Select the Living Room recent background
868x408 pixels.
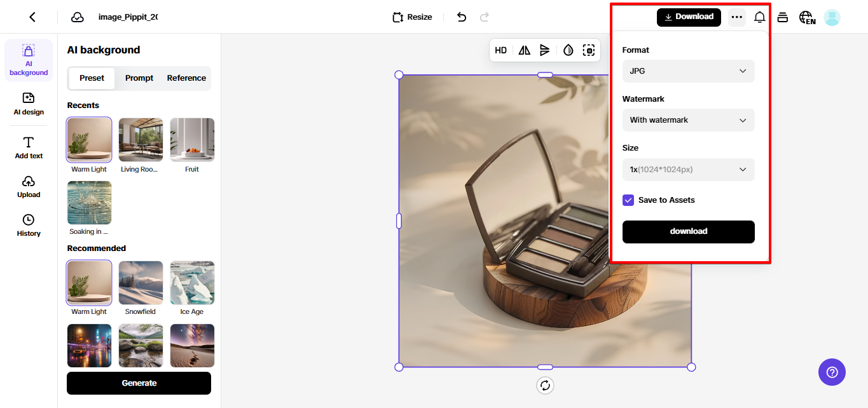click(x=141, y=140)
